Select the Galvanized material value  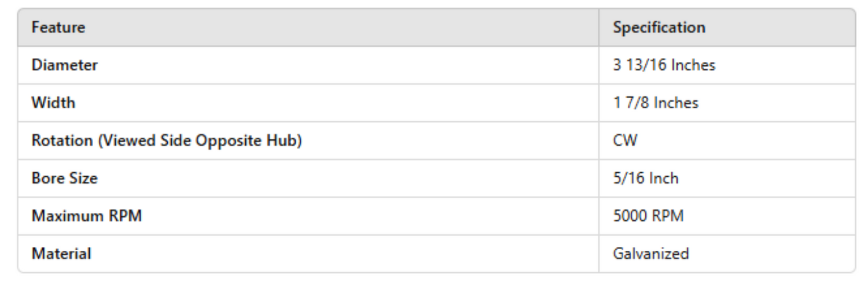[x=651, y=254]
